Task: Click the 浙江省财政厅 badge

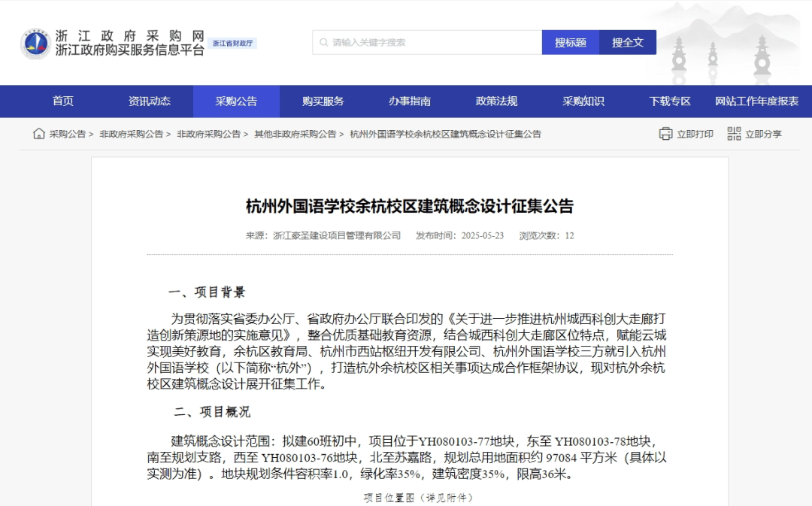Action: tap(232, 43)
